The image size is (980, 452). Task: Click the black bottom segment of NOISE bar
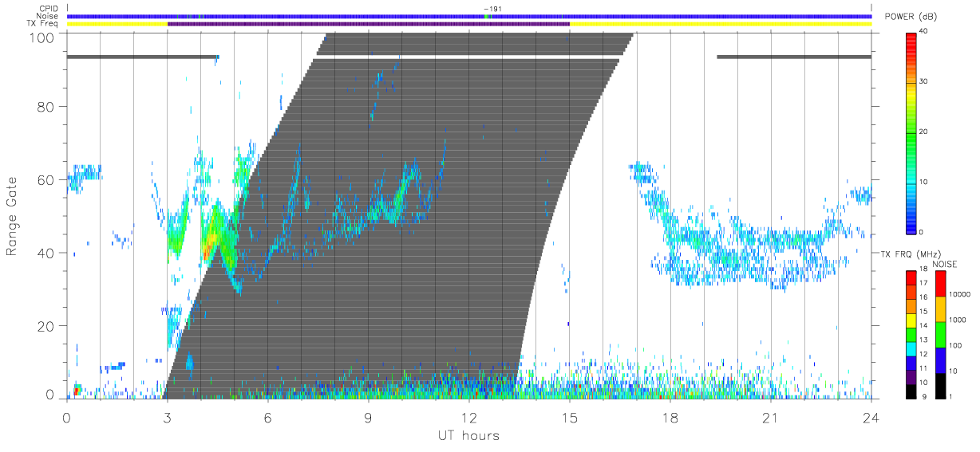(x=940, y=384)
